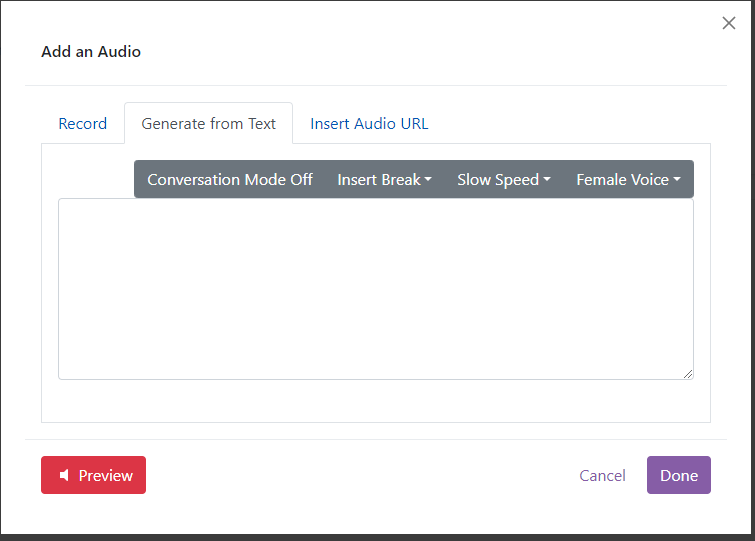Screen dimensions: 755x541
Task: Focus the text-to-speech input box
Action: [376, 289]
